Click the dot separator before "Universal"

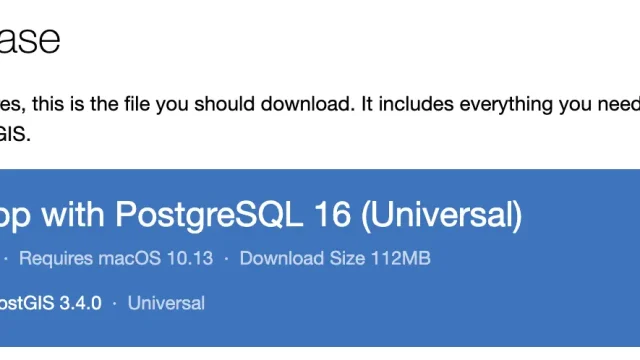115,304
